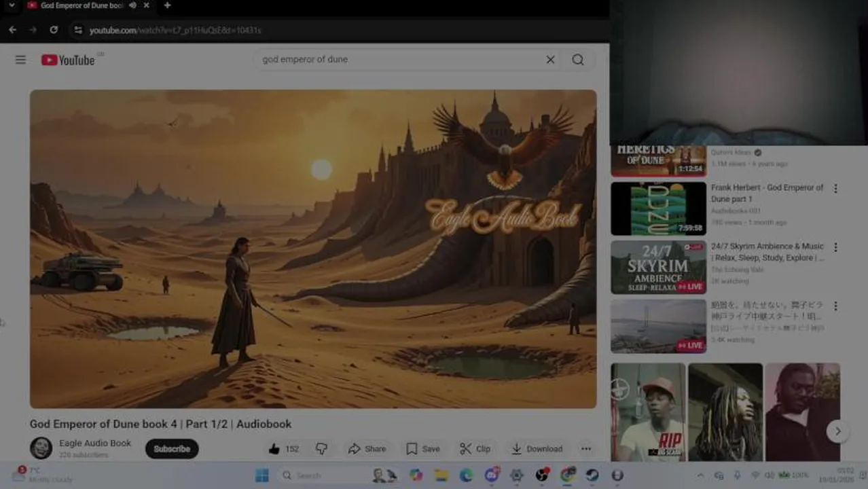Open the RIP shirt Shorts thumbnail
868x489 pixels.
tap(648, 412)
